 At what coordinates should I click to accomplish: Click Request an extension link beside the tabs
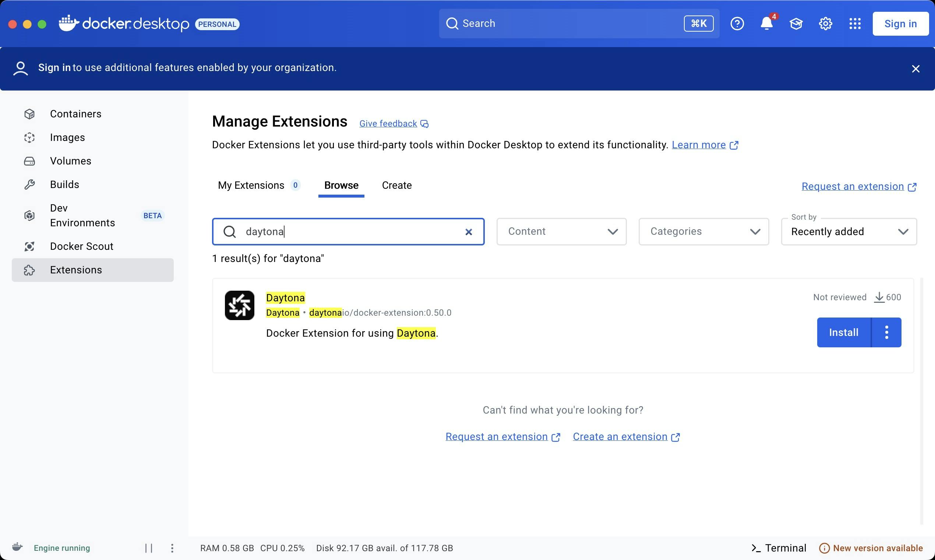[x=853, y=187]
